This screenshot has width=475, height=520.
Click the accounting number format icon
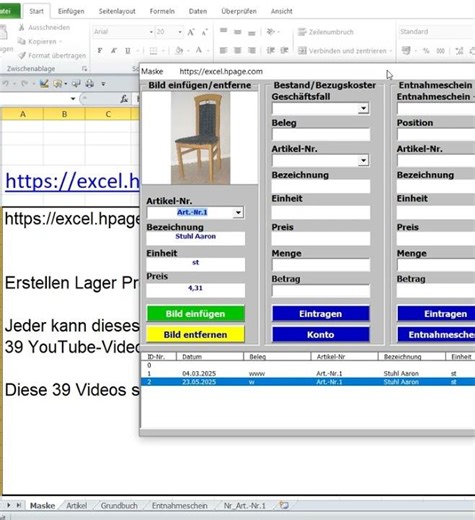pos(406,51)
